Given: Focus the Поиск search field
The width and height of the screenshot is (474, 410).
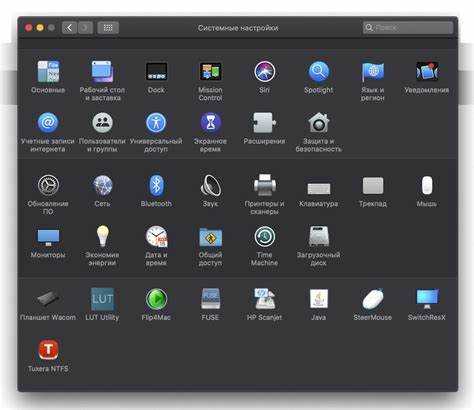Looking at the screenshot, I should click(x=408, y=28).
